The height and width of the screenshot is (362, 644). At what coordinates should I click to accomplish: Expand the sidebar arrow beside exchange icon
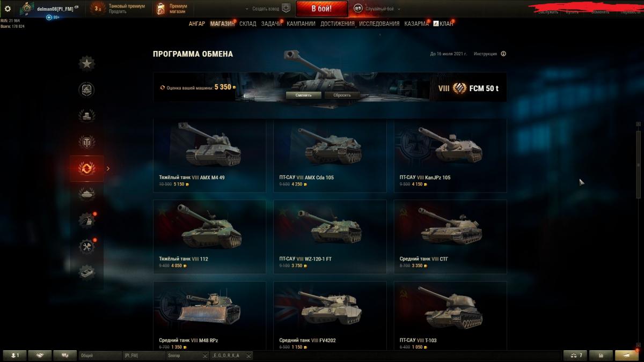click(108, 168)
